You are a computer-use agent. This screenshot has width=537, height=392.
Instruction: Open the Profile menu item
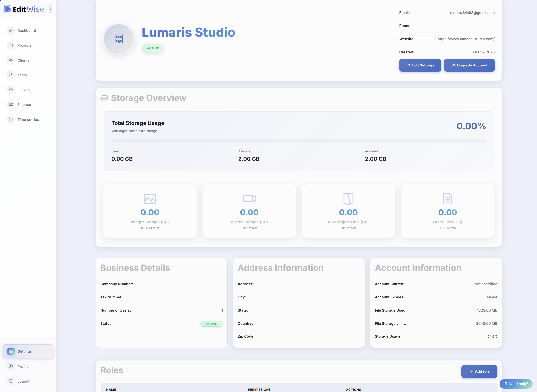[x=23, y=366]
